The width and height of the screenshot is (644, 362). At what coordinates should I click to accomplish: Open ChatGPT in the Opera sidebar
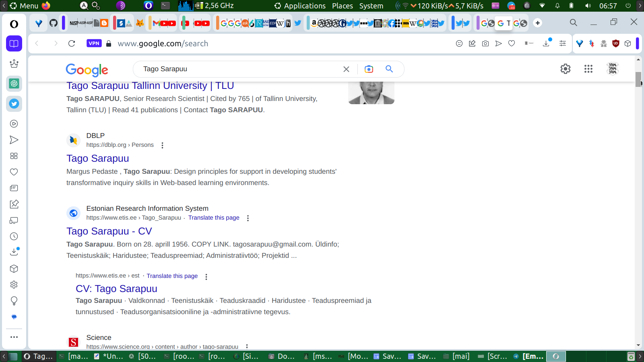tap(14, 84)
